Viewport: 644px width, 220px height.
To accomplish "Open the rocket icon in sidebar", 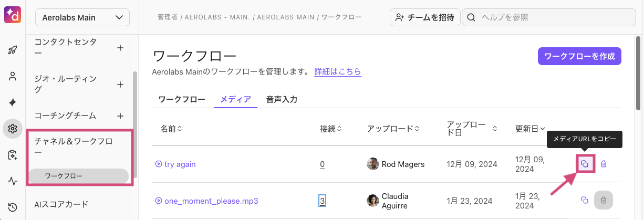I will [13, 50].
